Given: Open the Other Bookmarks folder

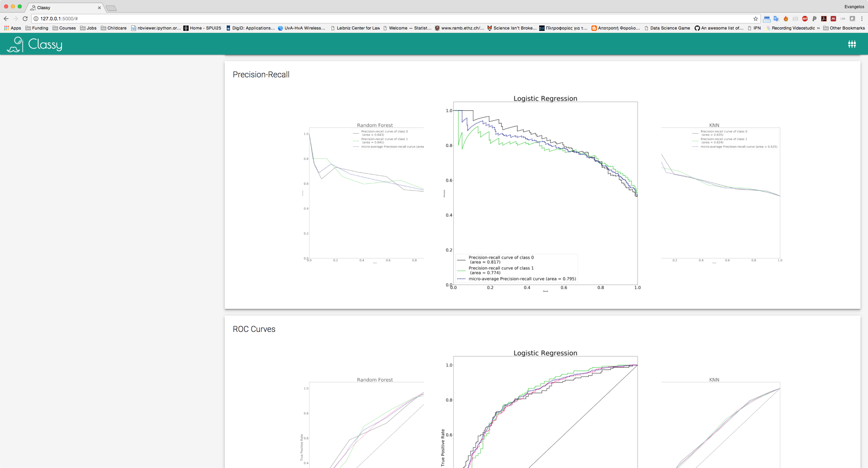Looking at the screenshot, I should click(844, 28).
